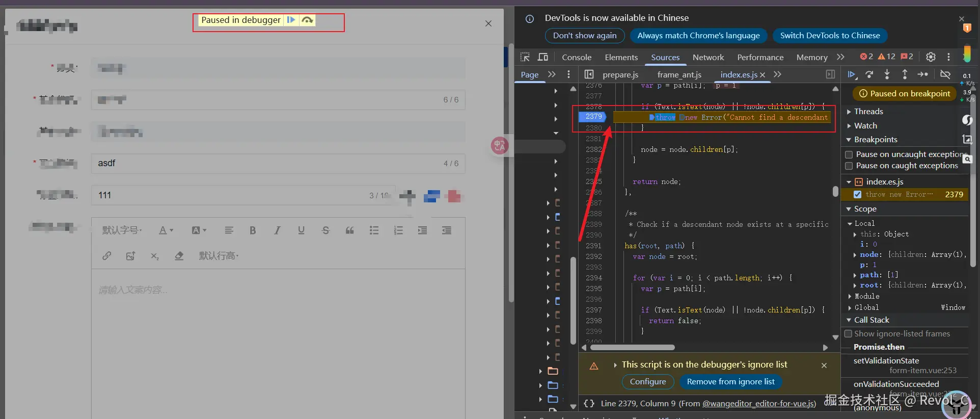Uncheck the breakpoint at line 2379
This screenshot has width=980, height=419.
857,194
